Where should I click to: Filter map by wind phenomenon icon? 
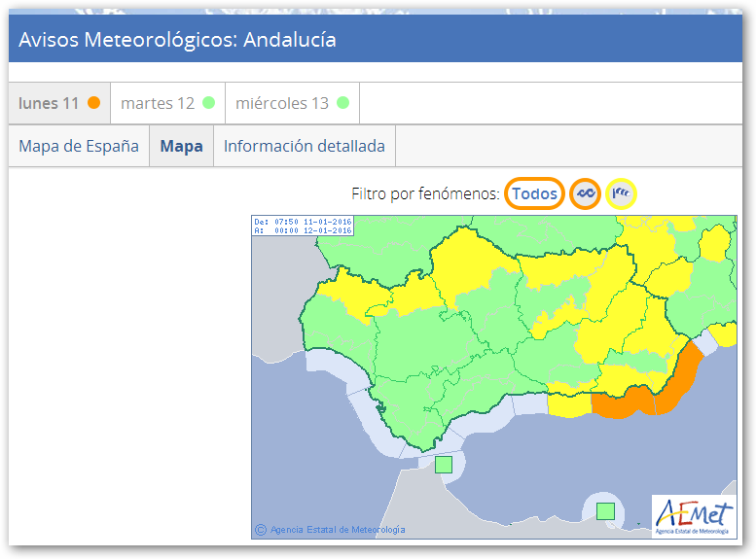(x=622, y=193)
